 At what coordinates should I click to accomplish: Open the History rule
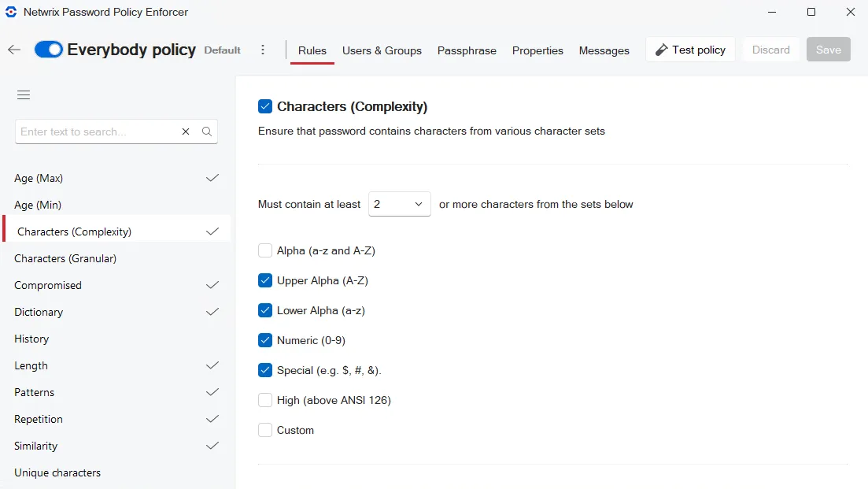tap(116, 339)
